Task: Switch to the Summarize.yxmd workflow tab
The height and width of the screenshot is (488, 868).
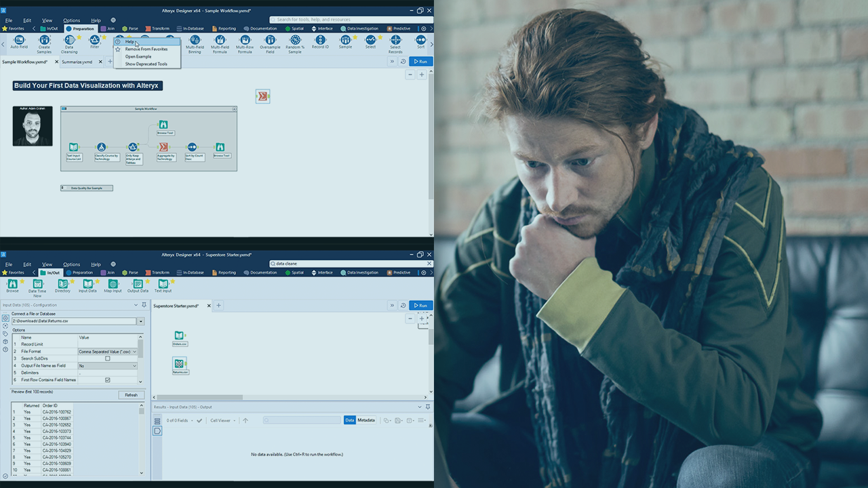Action: click(77, 62)
